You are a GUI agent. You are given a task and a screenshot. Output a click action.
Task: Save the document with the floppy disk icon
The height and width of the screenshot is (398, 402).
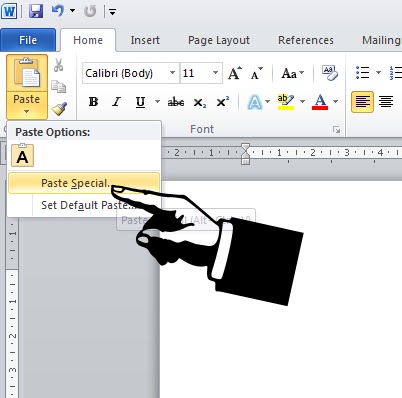point(36,11)
